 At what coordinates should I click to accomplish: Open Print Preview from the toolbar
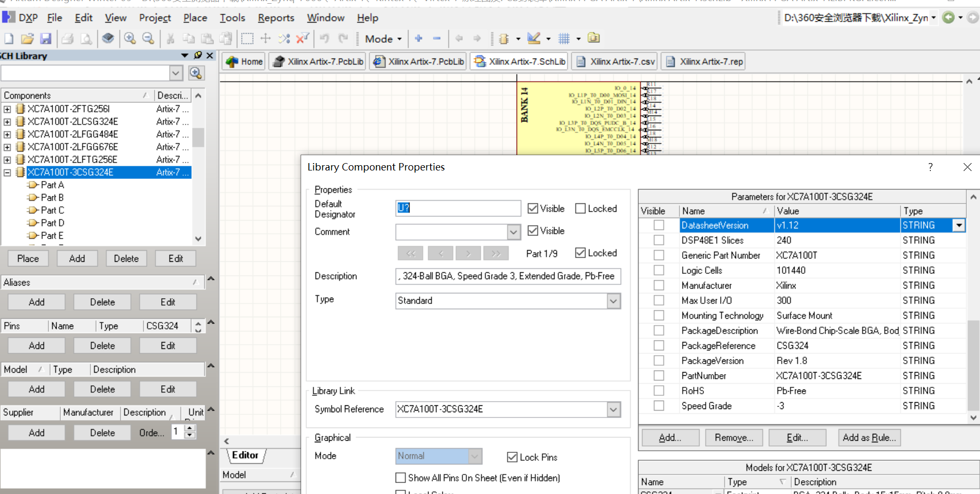click(86, 39)
